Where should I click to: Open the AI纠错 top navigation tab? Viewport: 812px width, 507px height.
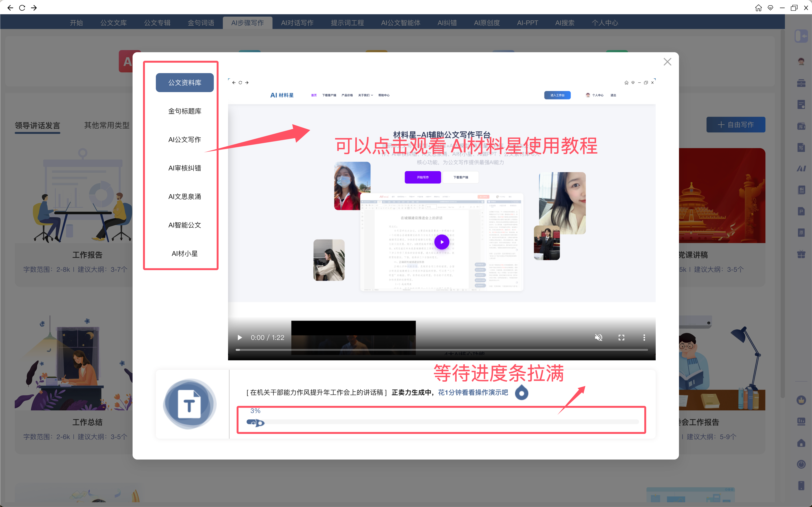(x=447, y=23)
